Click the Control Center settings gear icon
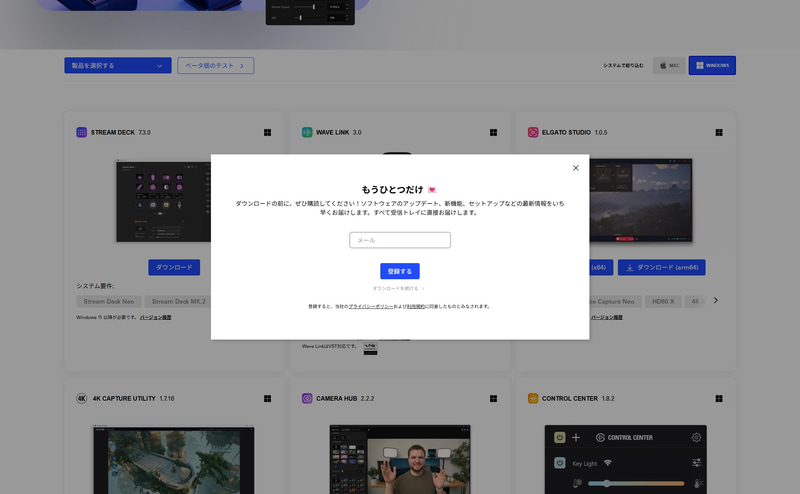Image resolution: width=800 pixels, height=494 pixels. [x=696, y=437]
